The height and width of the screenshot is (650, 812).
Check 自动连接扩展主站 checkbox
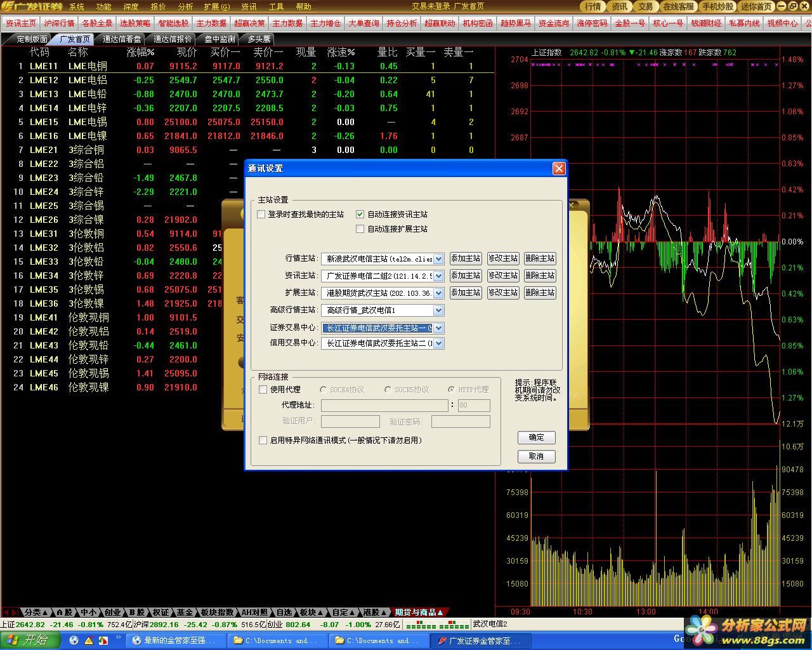360,229
